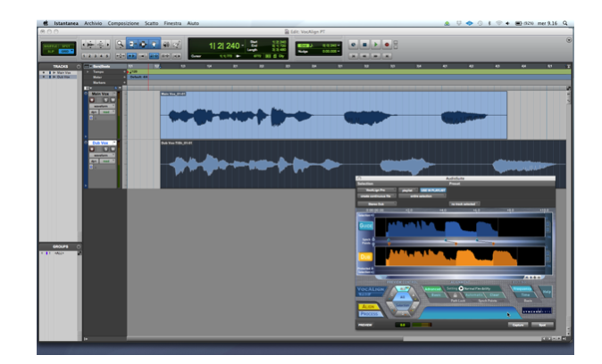
Task: Open the main counter format dropdown
Action: [x=242, y=46]
